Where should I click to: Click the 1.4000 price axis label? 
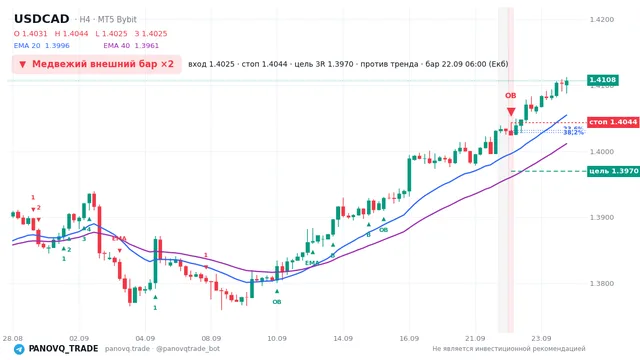coord(602,151)
